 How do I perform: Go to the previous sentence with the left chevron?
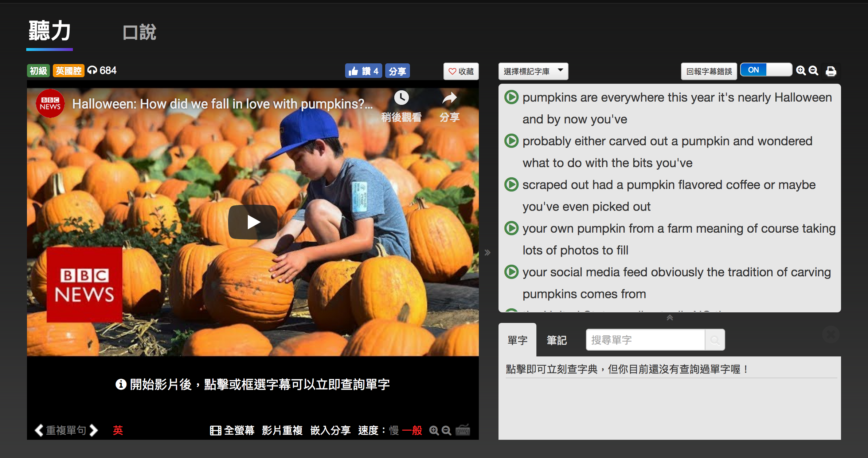(x=39, y=430)
